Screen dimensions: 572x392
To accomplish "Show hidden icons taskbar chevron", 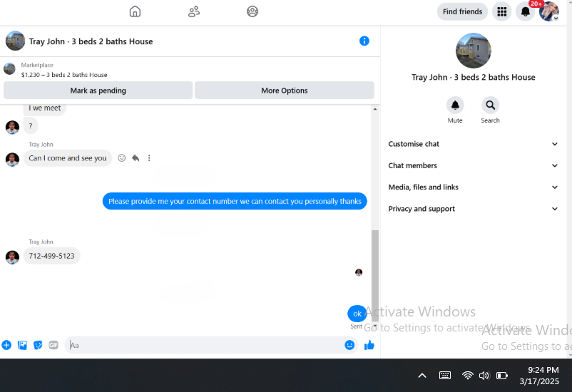I will point(422,376).
